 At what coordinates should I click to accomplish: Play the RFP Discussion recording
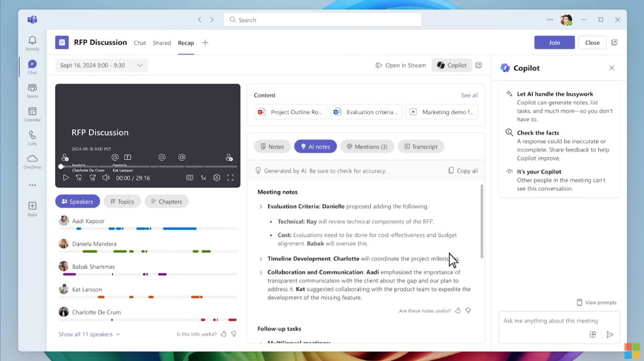[x=66, y=178]
